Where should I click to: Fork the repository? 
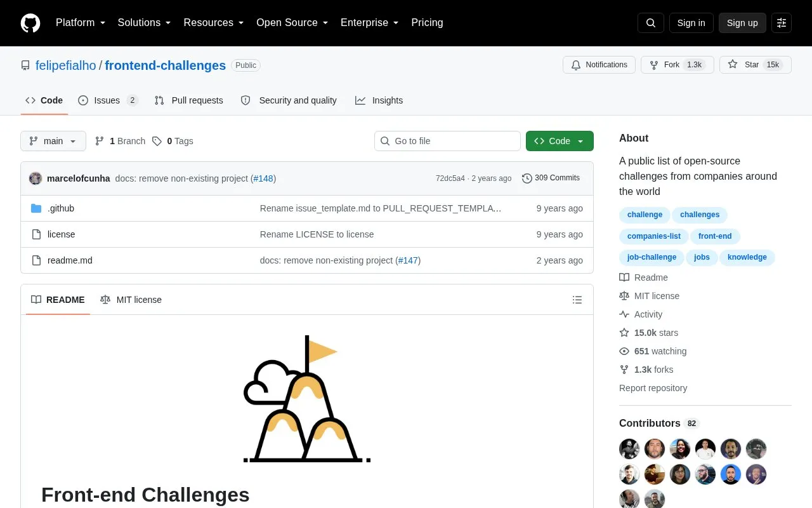coord(677,65)
